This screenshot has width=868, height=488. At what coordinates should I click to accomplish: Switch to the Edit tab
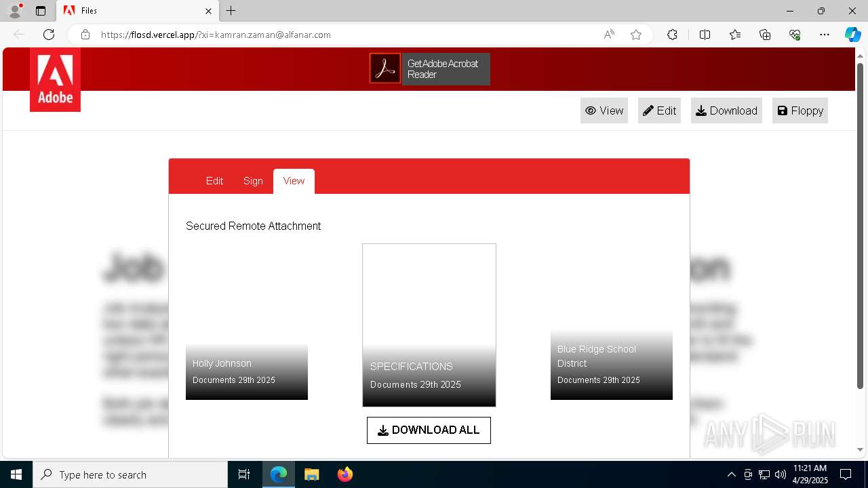tap(214, 181)
